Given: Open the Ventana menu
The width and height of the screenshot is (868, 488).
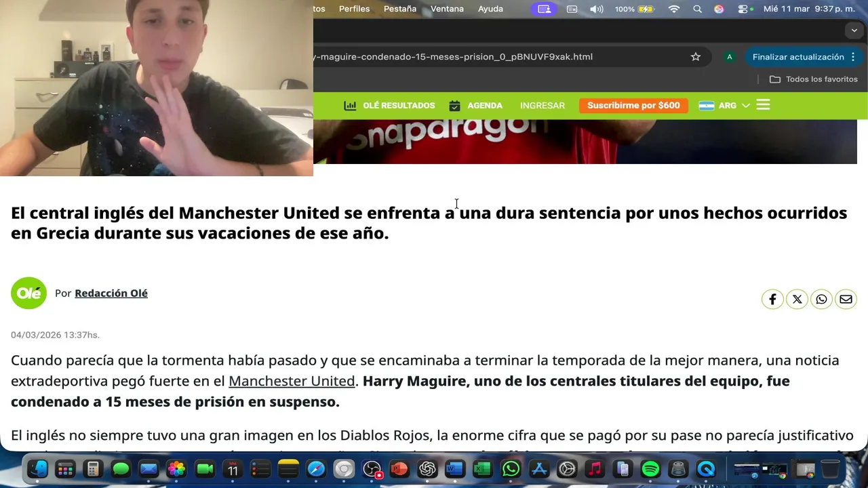Looking at the screenshot, I should 447,9.
